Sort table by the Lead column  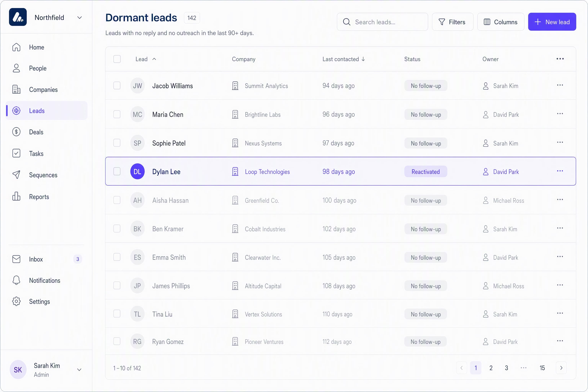pyautogui.click(x=146, y=59)
